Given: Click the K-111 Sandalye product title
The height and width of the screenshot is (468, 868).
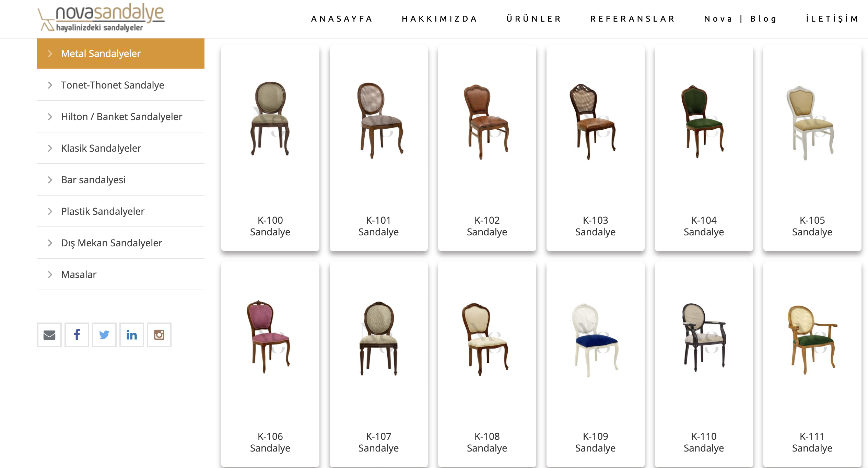Looking at the screenshot, I should coord(812,442).
